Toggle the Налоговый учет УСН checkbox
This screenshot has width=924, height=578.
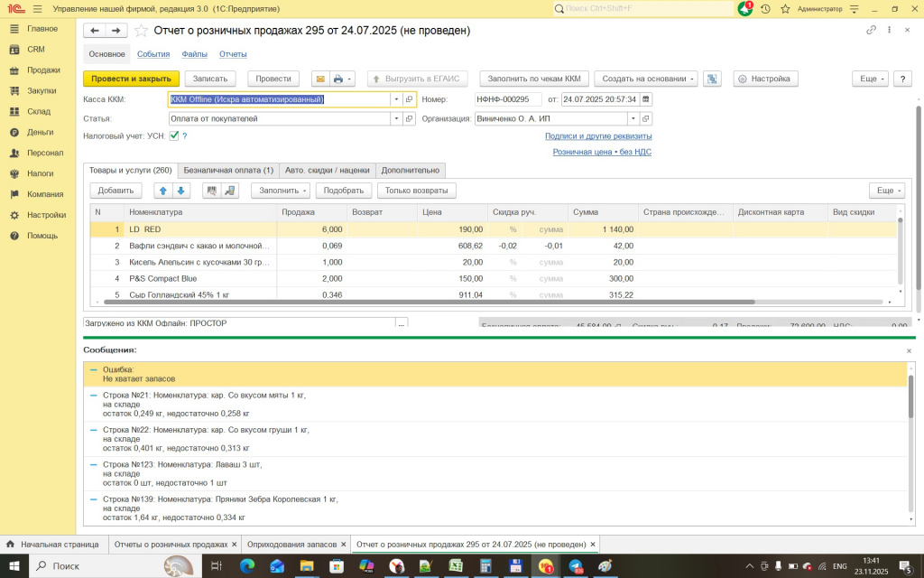174,135
